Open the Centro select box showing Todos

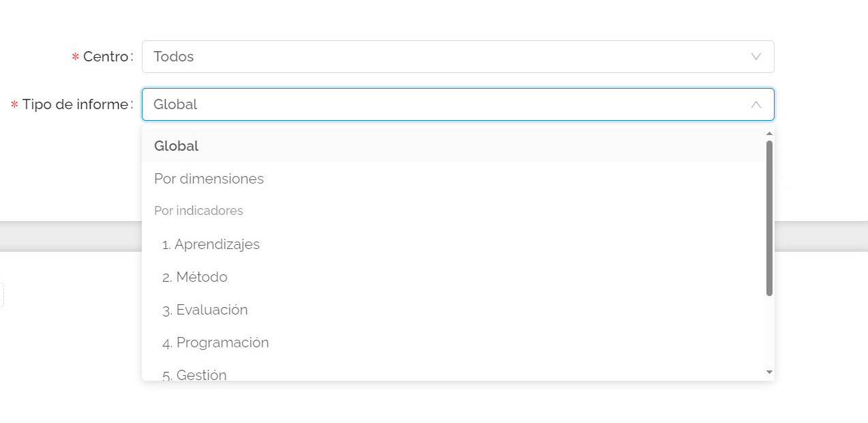point(458,57)
